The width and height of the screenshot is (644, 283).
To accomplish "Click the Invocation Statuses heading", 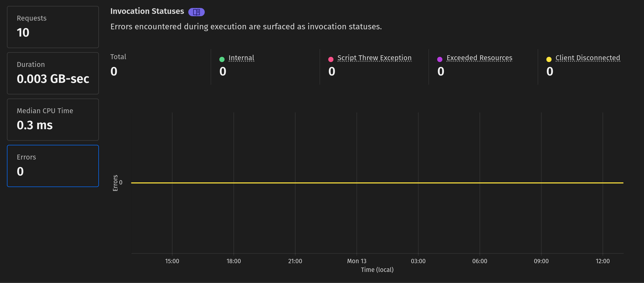I will [x=147, y=11].
